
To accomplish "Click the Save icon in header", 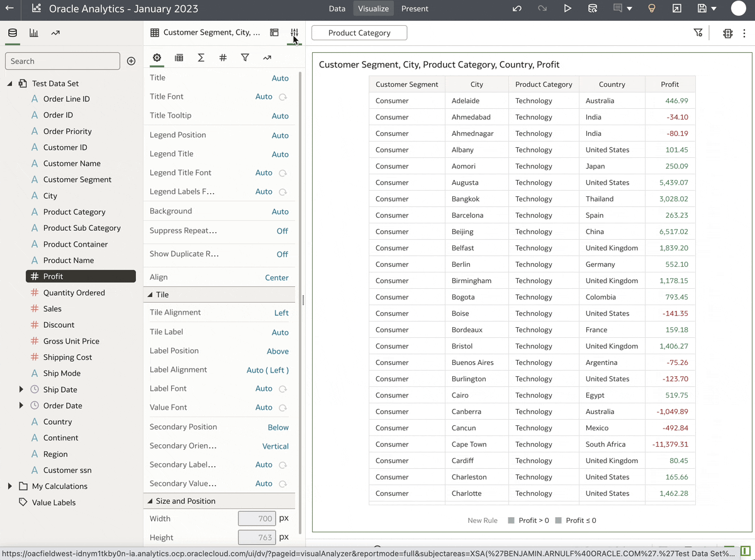I will 702,9.
